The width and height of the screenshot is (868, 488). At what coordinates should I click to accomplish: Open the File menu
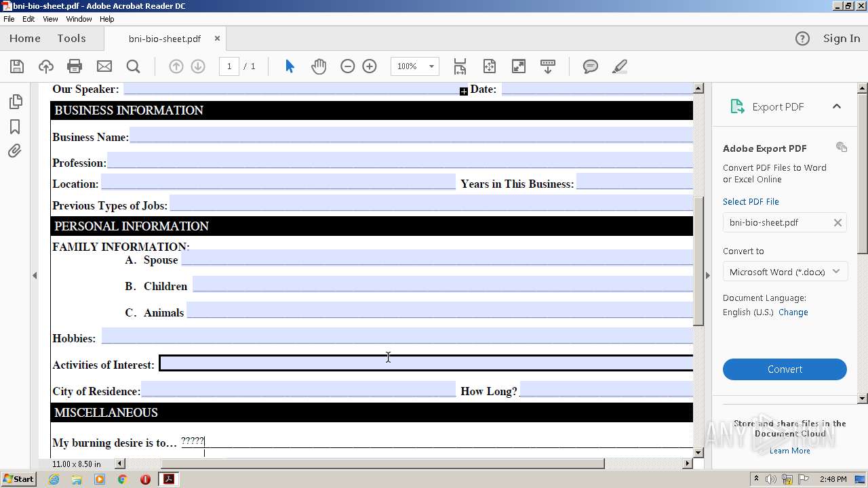9,19
